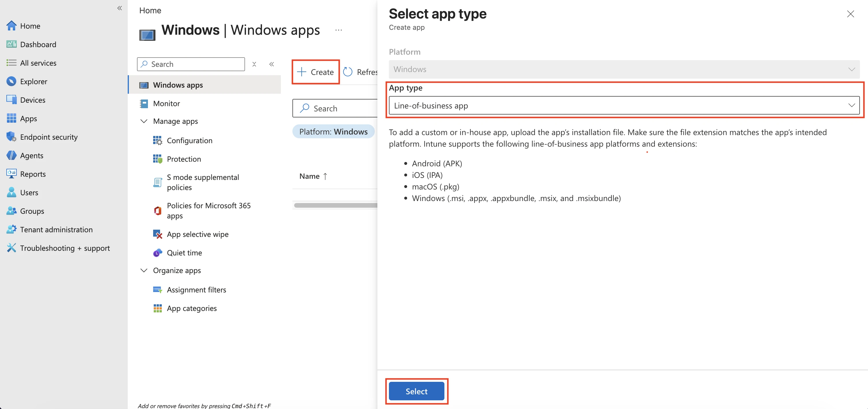Click the Endpoint security shield icon
Viewport: 868px width, 409px height.
(x=12, y=137)
